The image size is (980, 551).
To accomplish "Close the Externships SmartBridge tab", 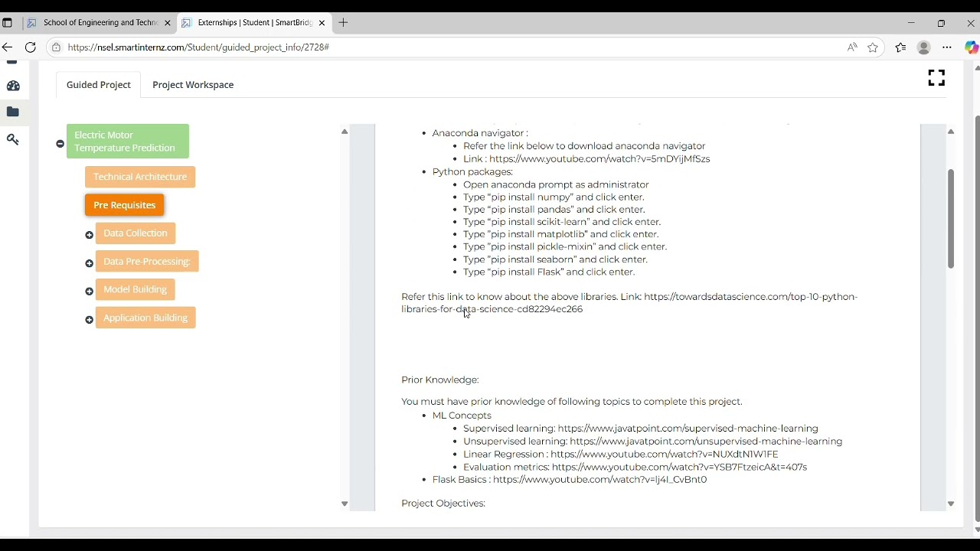I will [322, 23].
